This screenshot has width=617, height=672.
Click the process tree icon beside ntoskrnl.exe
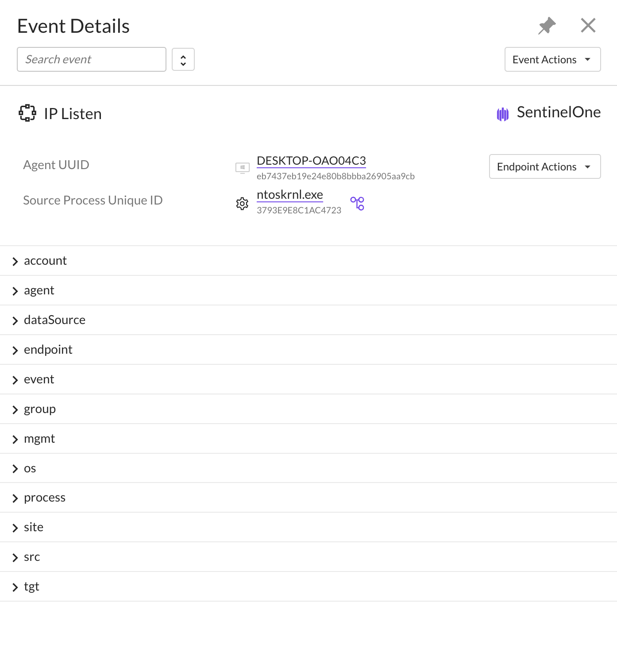click(x=357, y=204)
